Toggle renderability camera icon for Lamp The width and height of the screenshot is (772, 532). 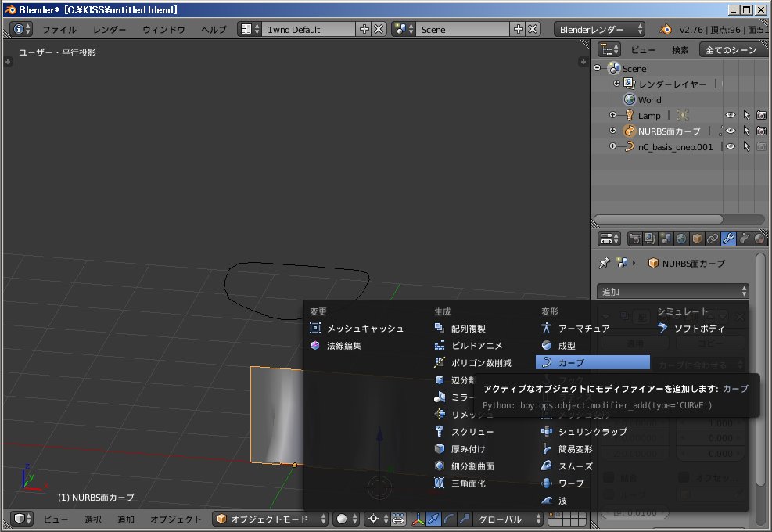point(761,115)
